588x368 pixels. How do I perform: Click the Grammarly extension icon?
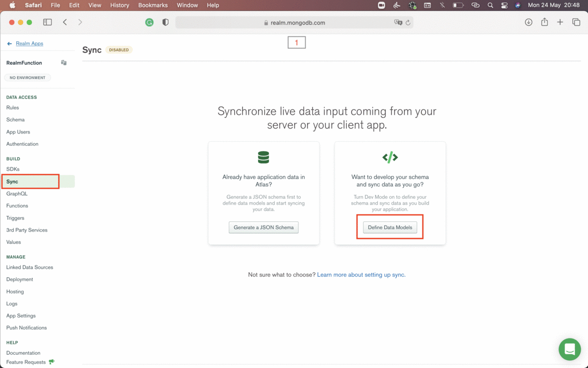(149, 23)
